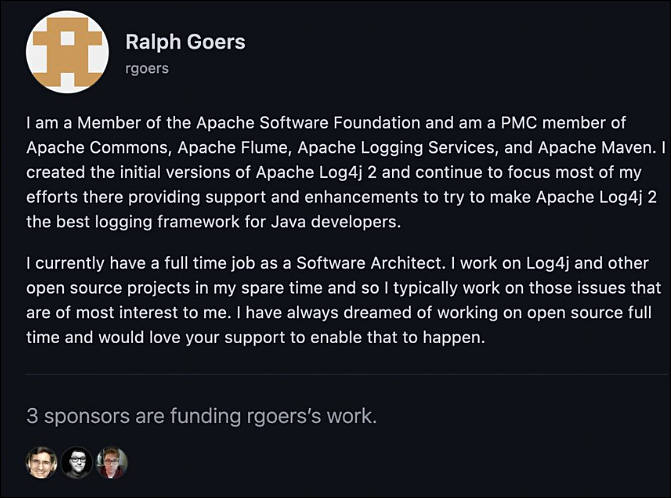Click 'Apache Commons' in the bio
The width and height of the screenshot is (671, 498).
(96, 148)
